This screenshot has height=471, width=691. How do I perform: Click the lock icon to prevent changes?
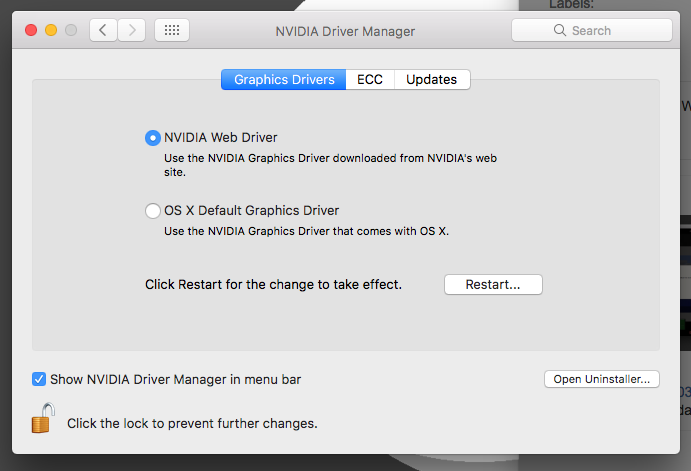point(41,418)
